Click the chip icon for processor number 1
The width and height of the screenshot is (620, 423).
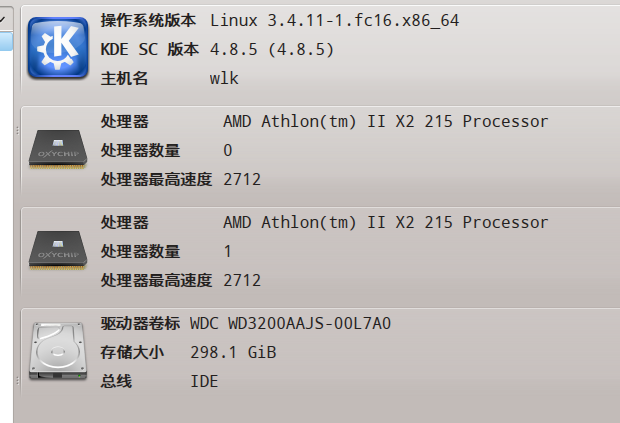pos(58,251)
